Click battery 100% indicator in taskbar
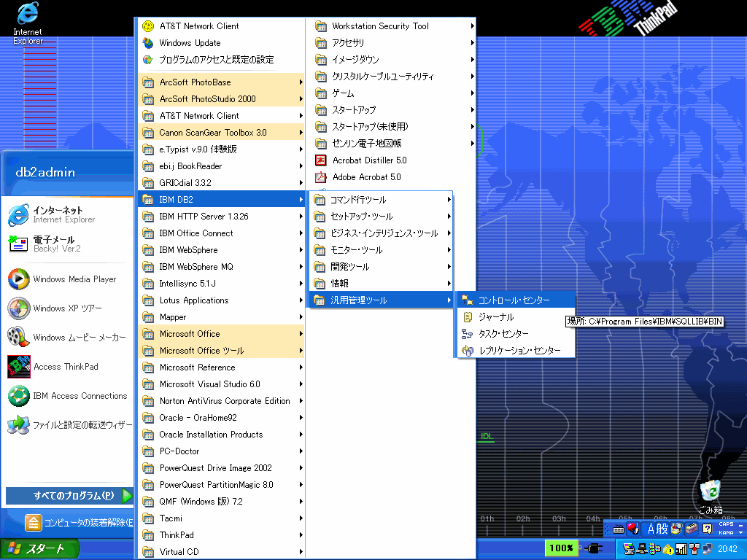 (x=561, y=548)
